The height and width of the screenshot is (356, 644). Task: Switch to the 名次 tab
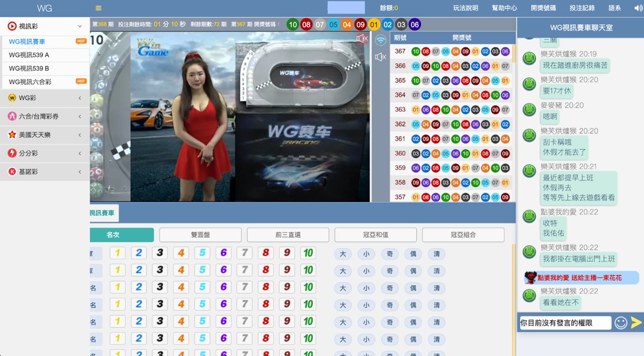coord(122,235)
